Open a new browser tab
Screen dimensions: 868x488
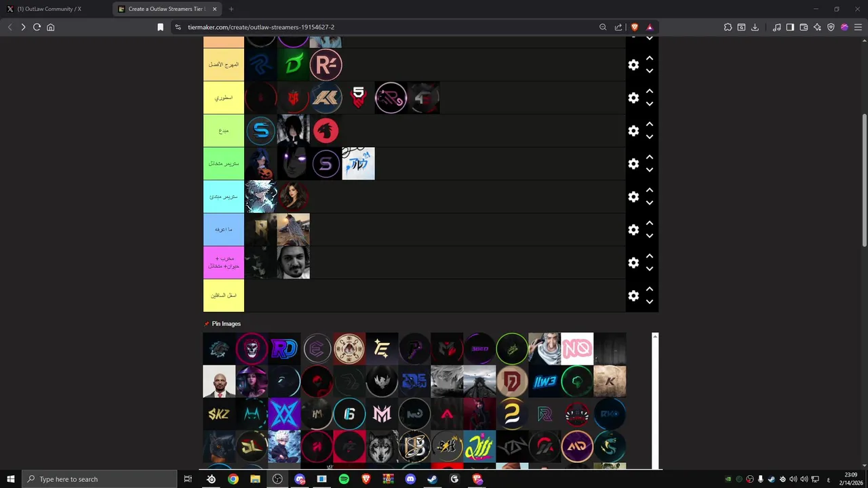click(x=231, y=9)
